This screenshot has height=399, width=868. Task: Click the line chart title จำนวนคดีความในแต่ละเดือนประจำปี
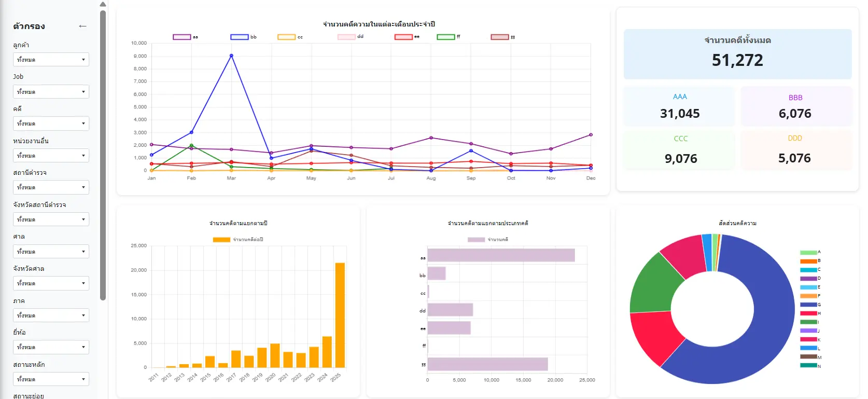(x=379, y=24)
